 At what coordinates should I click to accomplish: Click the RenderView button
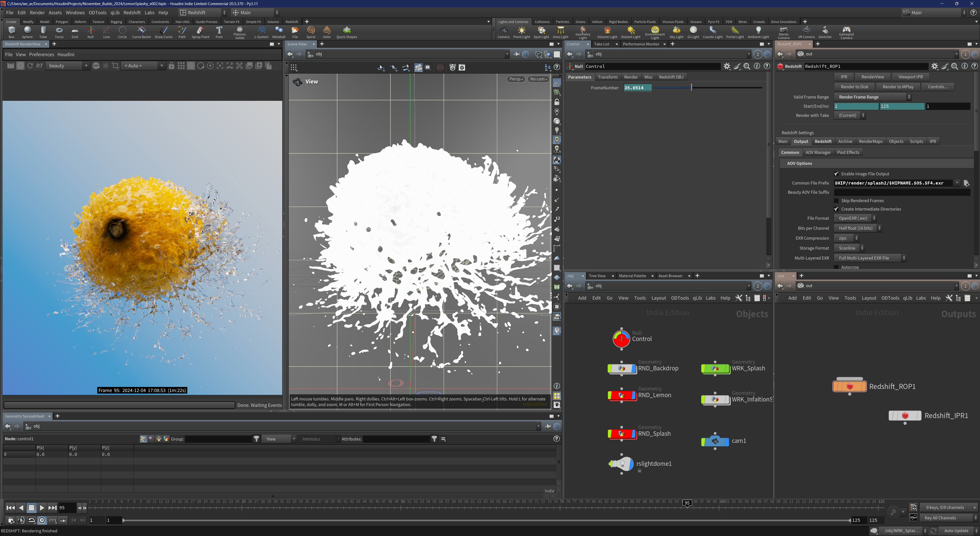pos(872,77)
